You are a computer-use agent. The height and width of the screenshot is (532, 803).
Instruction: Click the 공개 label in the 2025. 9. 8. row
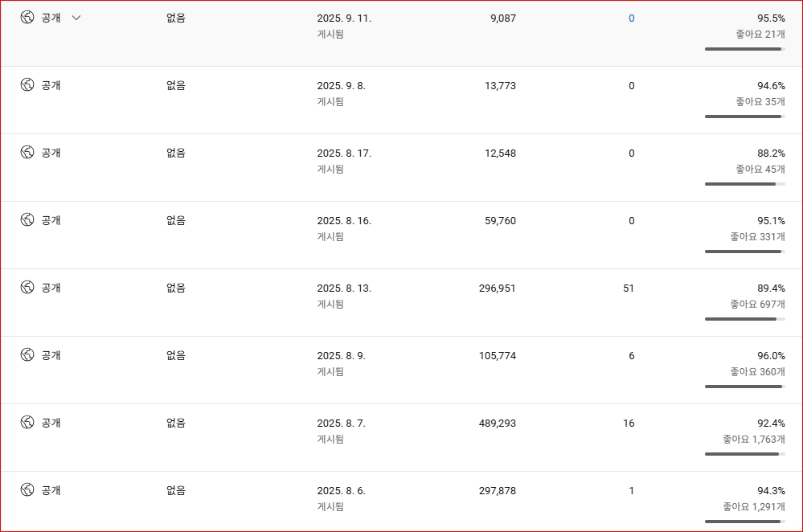pyautogui.click(x=51, y=85)
